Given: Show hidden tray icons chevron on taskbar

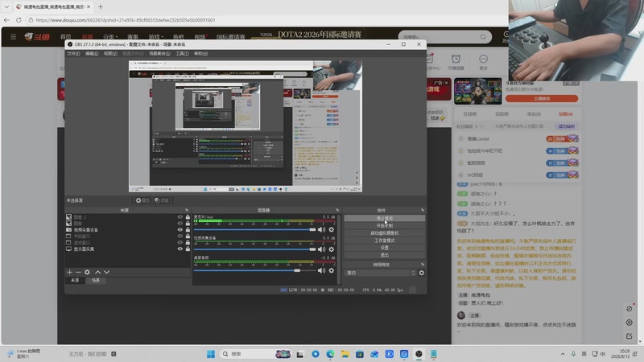Looking at the screenshot, I should (562, 354).
